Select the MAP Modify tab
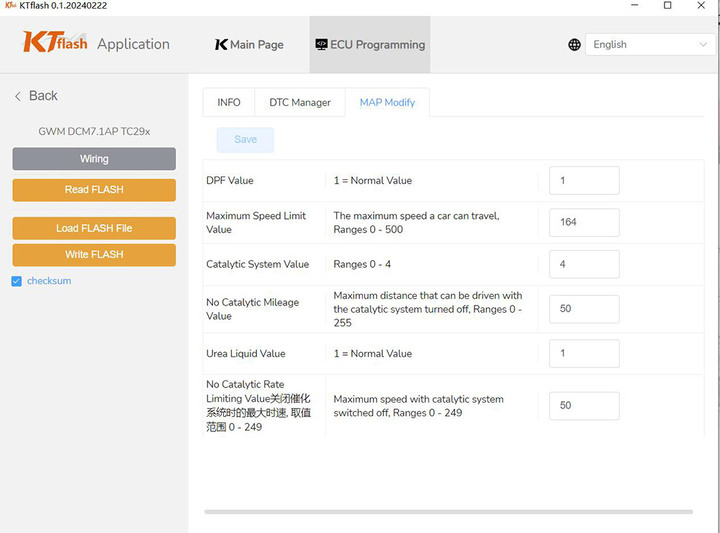 click(x=387, y=102)
